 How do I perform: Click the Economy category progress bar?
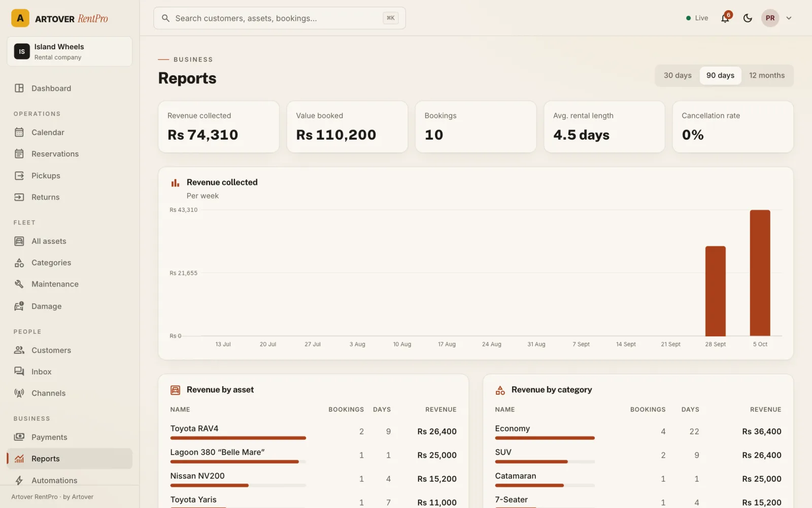click(545, 438)
